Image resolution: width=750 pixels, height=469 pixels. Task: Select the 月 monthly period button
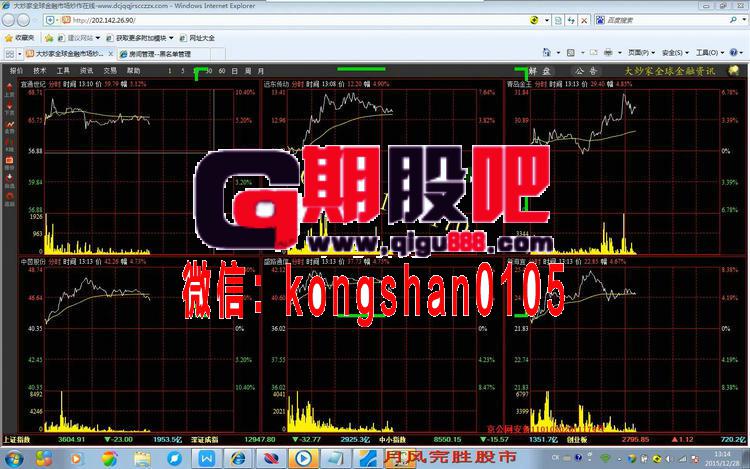[x=261, y=71]
